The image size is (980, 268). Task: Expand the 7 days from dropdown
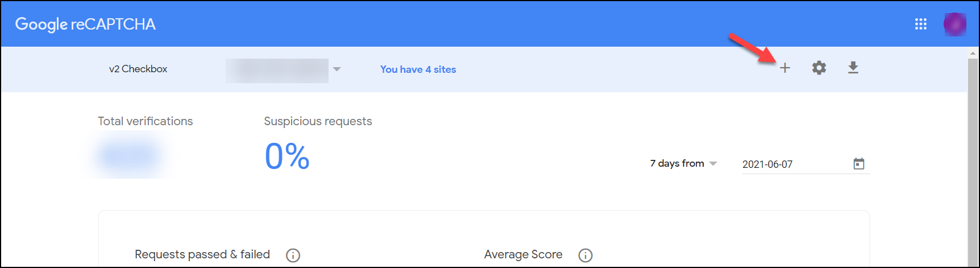[683, 163]
